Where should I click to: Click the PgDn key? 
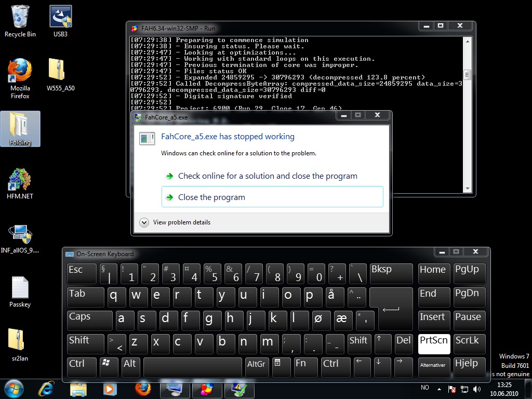click(x=470, y=297)
